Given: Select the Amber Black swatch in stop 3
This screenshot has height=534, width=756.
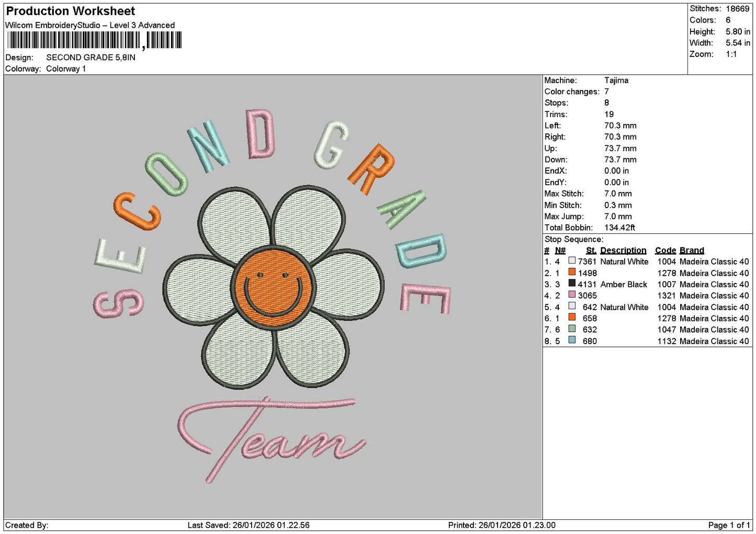Looking at the screenshot, I should [x=572, y=283].
